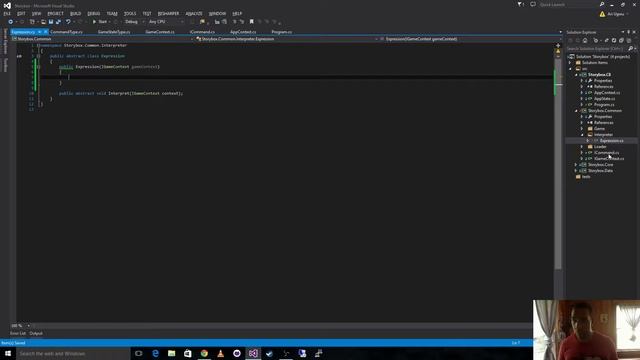Open Microsoft Edge from the taskbar
The width and height of the screenshot is (640, 360).
pos(155,353)
